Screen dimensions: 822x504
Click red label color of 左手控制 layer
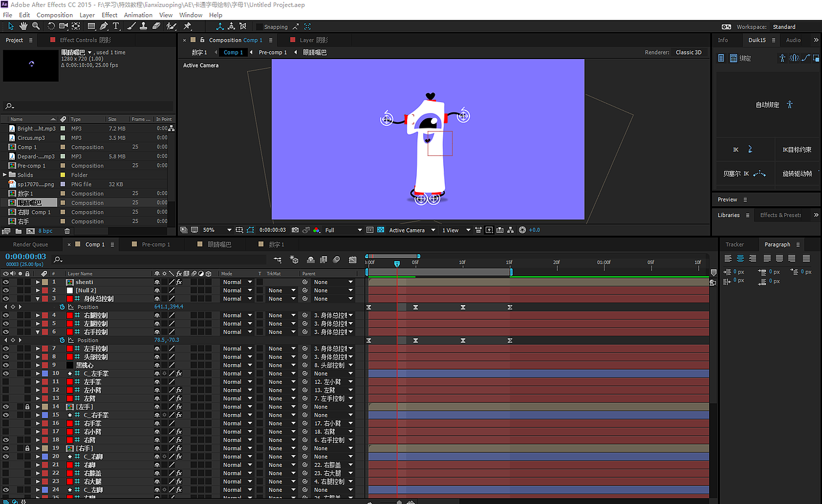(45, 349)
